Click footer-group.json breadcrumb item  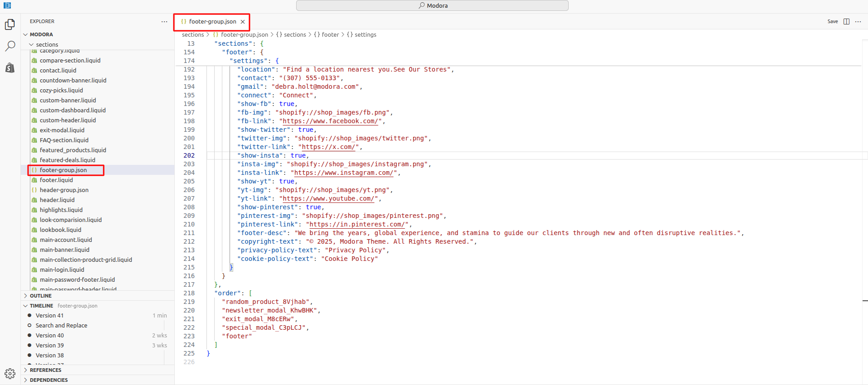[x=240, y=34]
